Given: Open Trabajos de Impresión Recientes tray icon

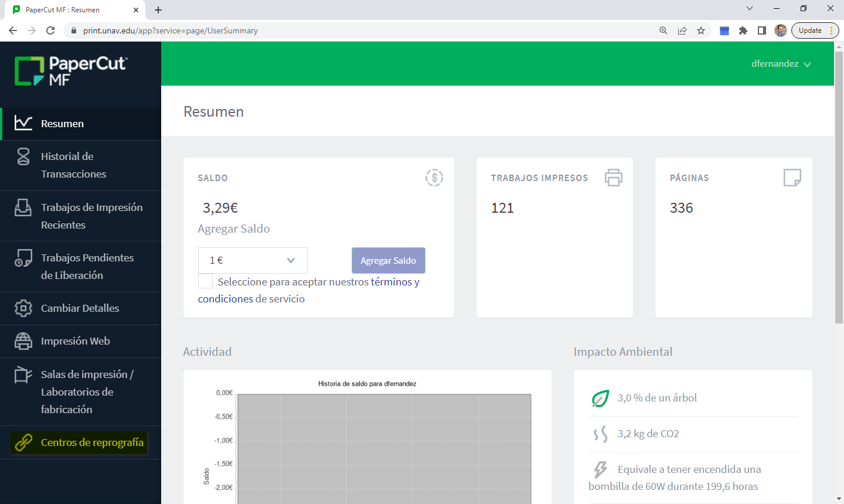Looking at the screenshot, I should coord(23,207).
